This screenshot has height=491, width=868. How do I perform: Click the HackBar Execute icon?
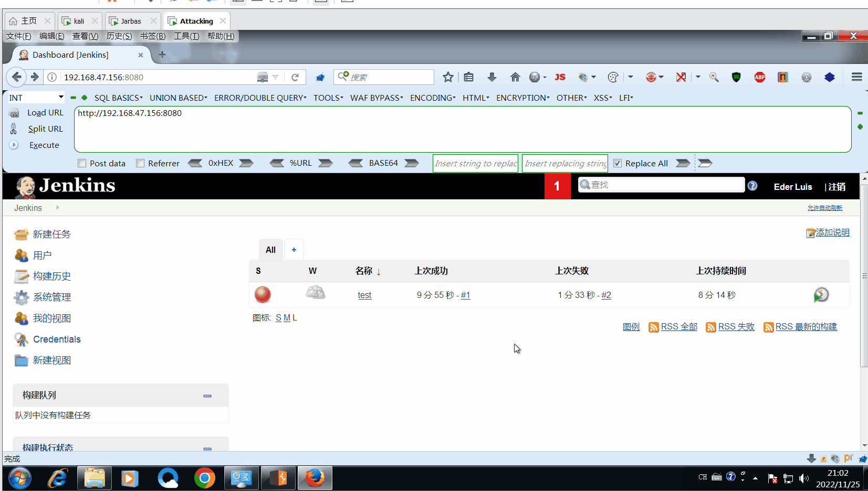(x=14, y=145)
